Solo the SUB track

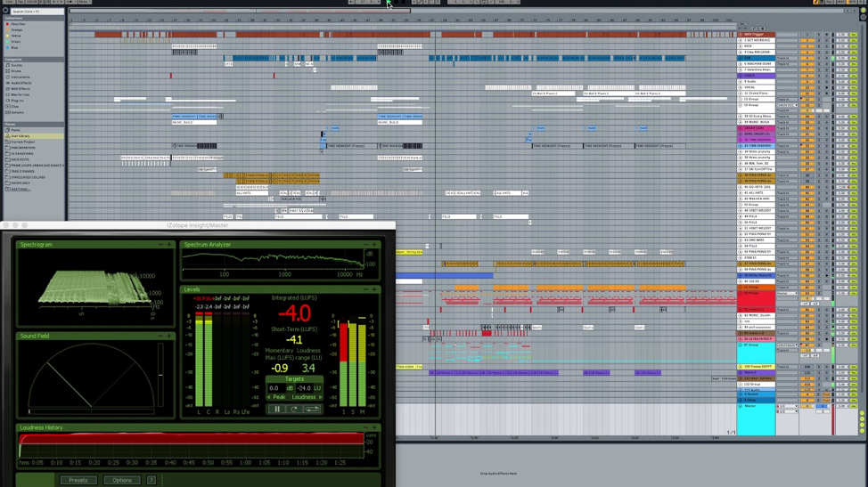point(819,58)
